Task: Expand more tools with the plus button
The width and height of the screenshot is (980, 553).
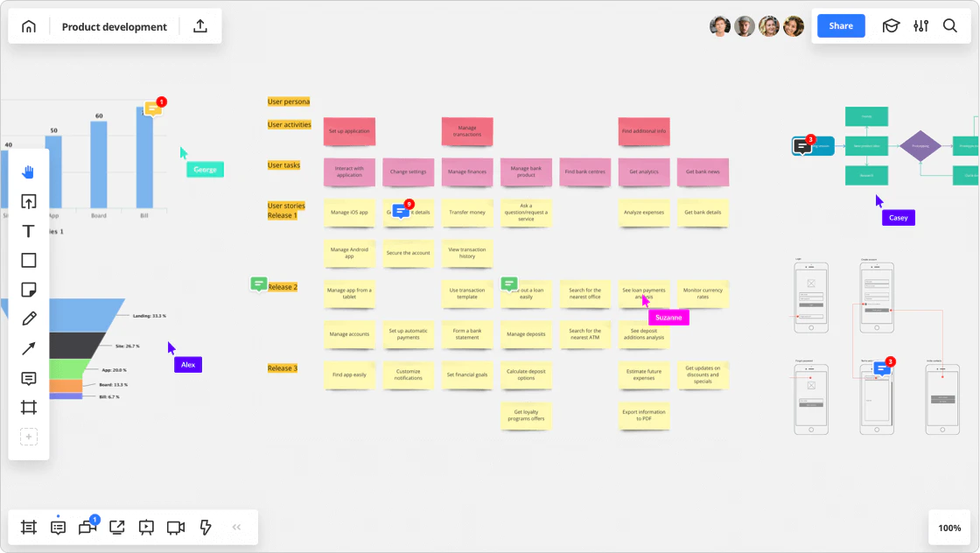Action: click(x=28, y=436)
